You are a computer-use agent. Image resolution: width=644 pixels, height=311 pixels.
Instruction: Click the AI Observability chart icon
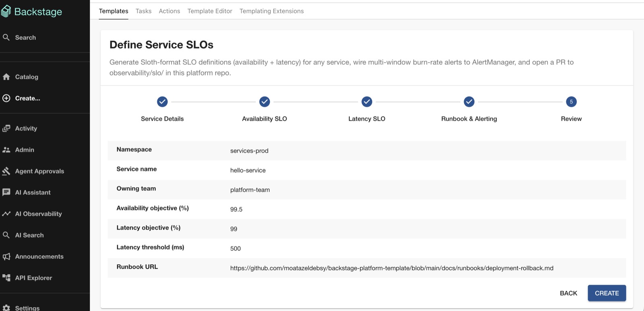point(6,214)
